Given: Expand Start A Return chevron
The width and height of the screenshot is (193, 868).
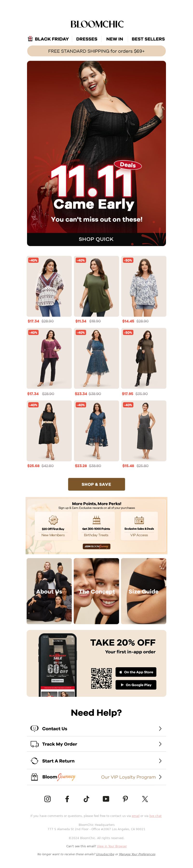Looking at the screenshot, I should [x=160, y=761].
